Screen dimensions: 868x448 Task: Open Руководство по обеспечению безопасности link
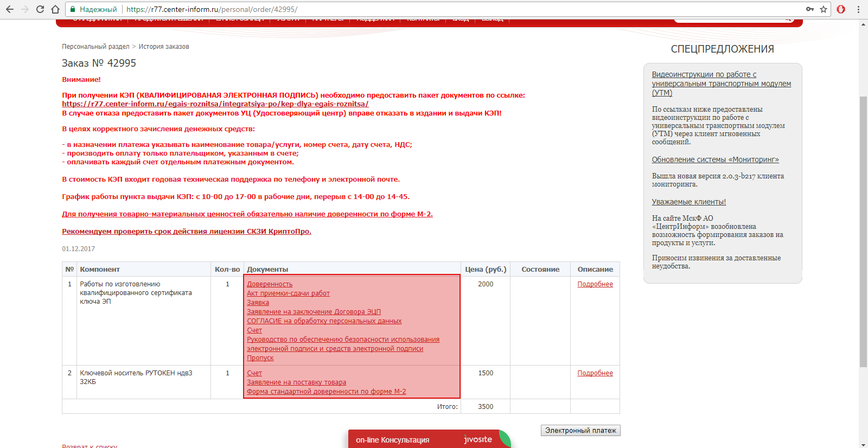343,344
